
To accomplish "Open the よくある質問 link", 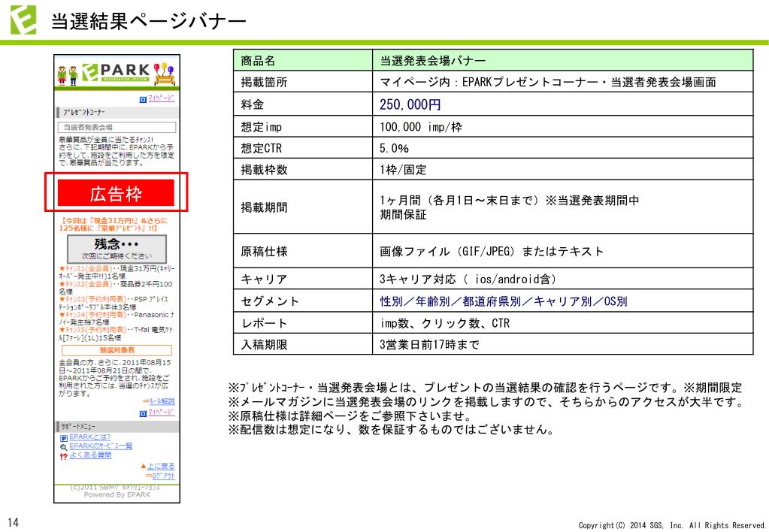I will 90,455.
